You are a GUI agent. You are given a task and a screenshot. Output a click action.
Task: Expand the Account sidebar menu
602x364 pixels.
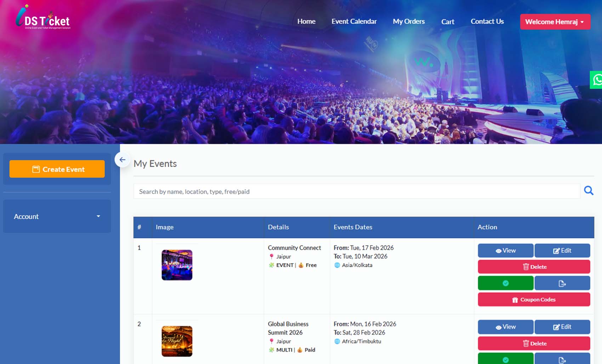pos(57,216)
